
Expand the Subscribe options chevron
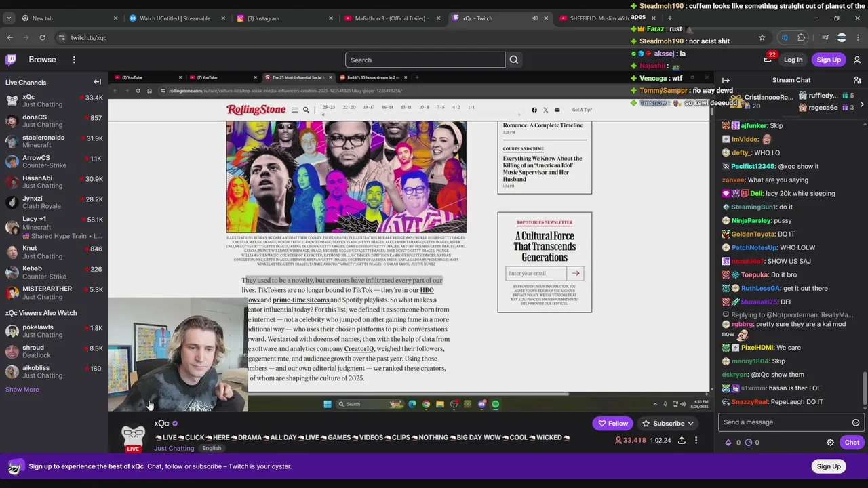[690, 424]
